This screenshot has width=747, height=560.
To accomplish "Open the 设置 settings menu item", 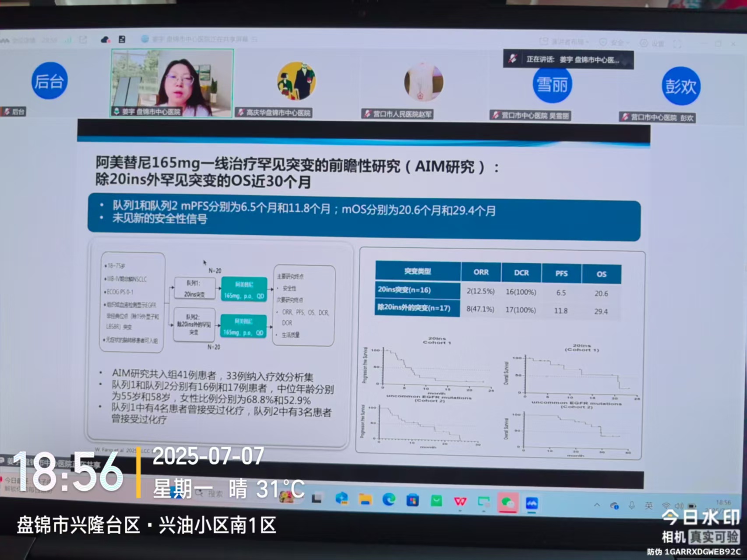I will (x=652, y=43).
